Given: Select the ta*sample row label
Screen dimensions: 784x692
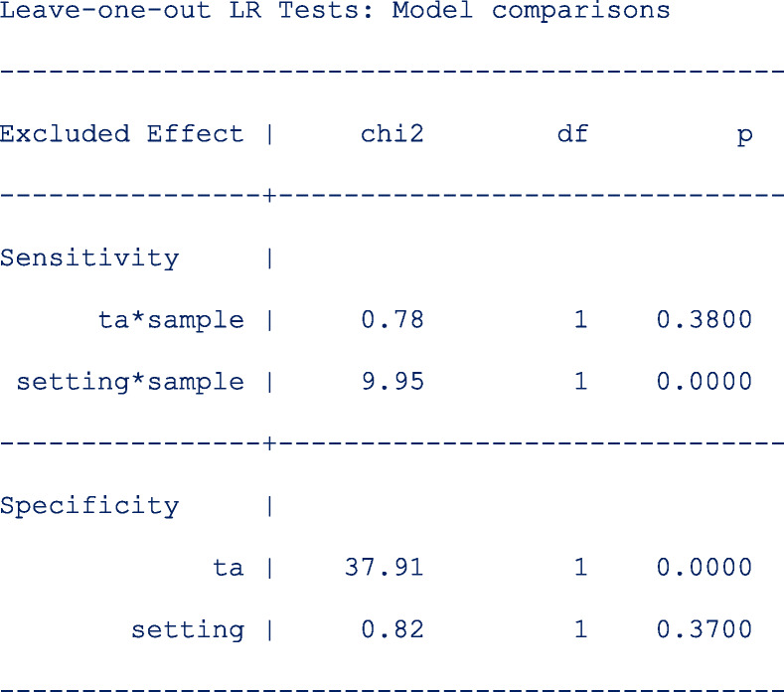Looking at the screenshot, I should 171,320.
